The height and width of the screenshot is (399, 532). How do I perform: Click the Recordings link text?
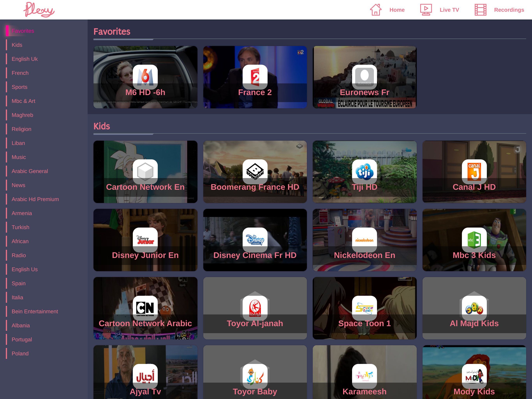(509, 10)
